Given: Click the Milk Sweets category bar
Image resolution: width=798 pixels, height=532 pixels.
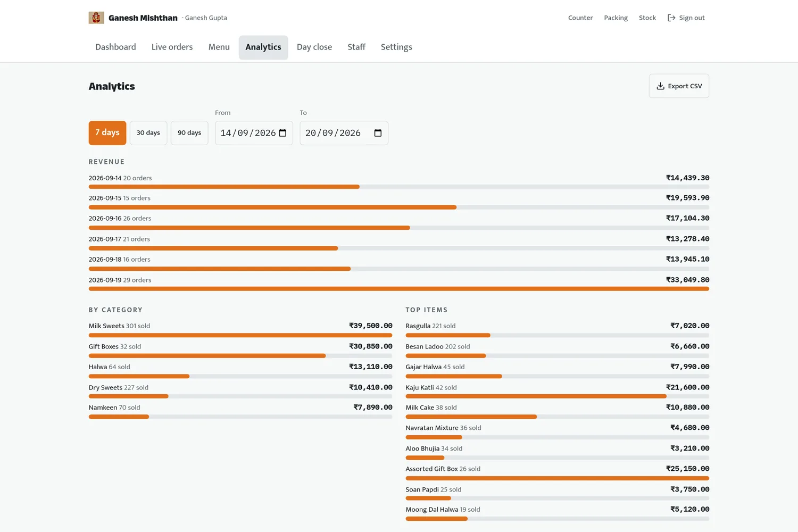Looking at the screenshot, I should pos(240,335).
